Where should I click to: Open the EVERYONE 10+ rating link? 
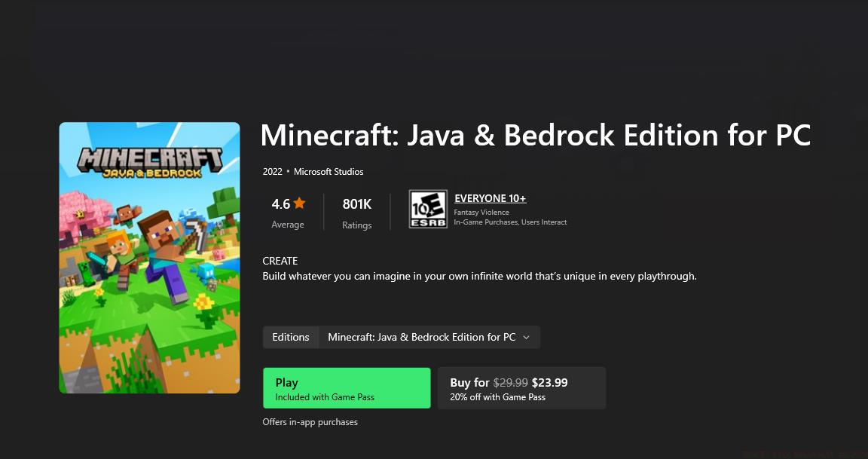(490, 198)
